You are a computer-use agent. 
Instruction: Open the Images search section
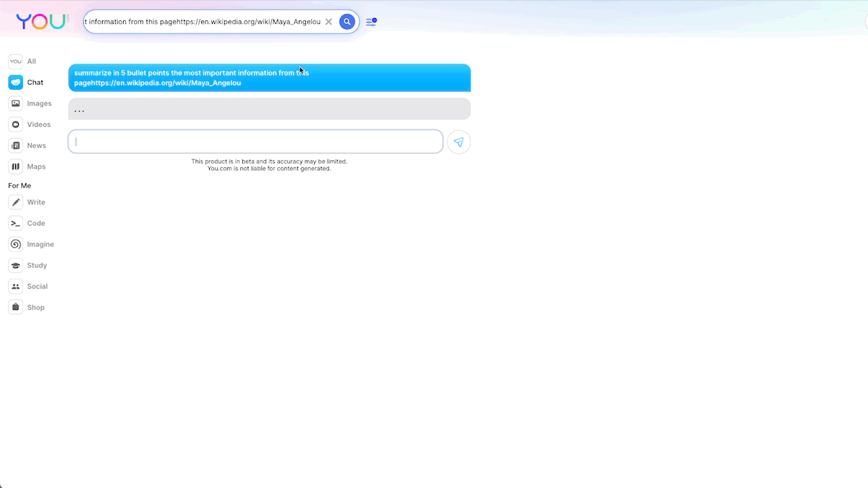[15, 103]
